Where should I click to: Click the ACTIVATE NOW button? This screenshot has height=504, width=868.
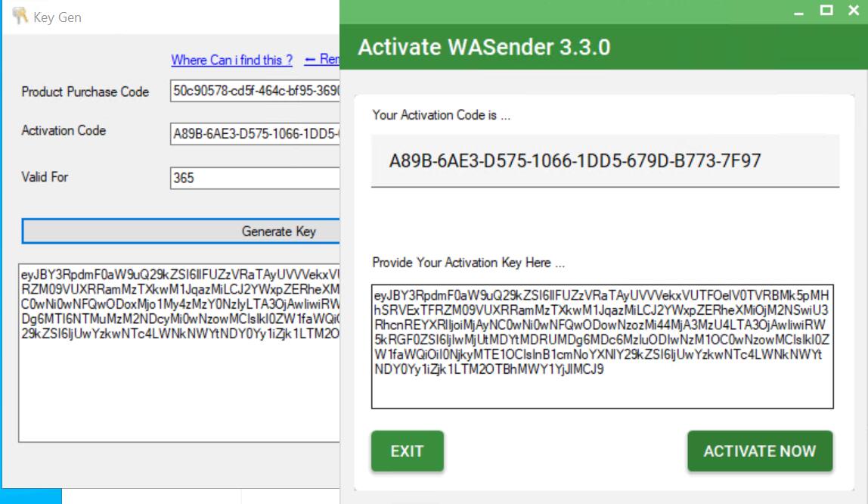760,451
